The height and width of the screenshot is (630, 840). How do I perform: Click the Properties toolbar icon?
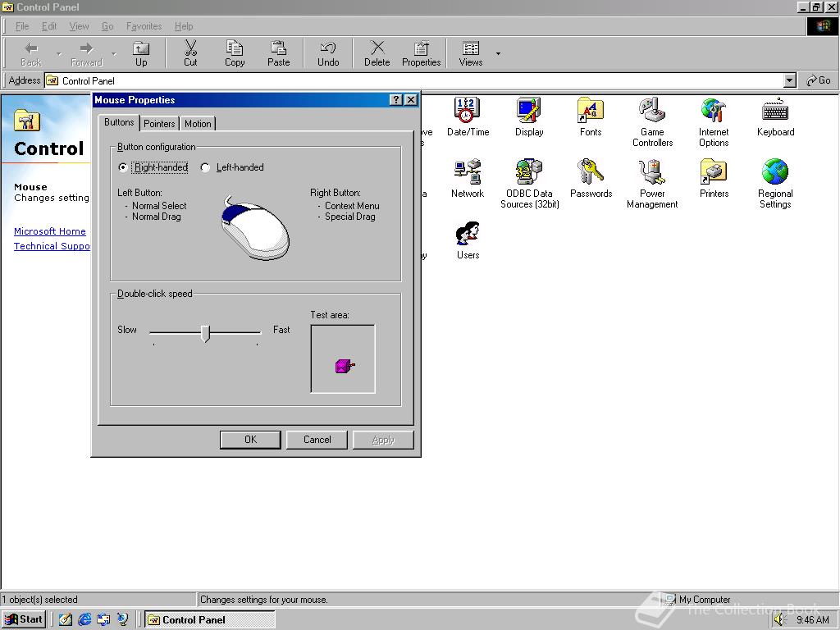[x=421, y=53]
